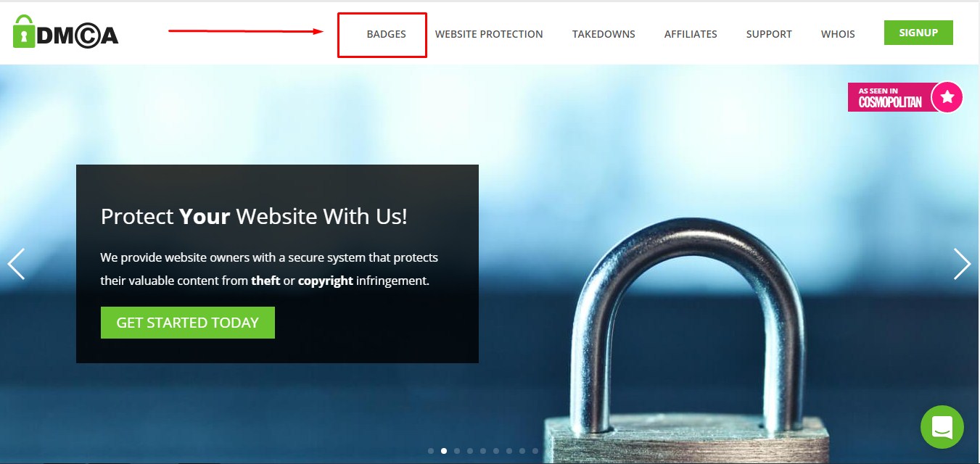Open the green chat widget bubble
Screen dimensions: 980x464
coord(942,426)
